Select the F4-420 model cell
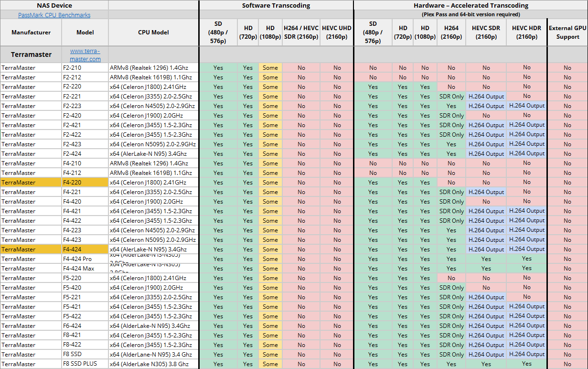 point(85,201)
